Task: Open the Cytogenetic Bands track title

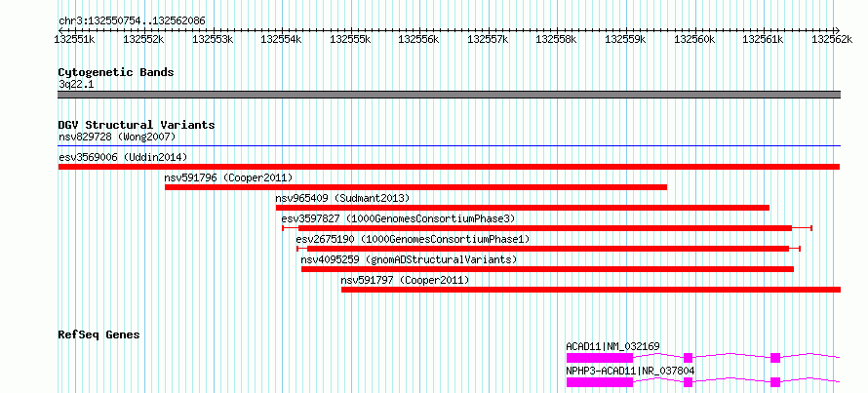Action: [x=116, y=72]
